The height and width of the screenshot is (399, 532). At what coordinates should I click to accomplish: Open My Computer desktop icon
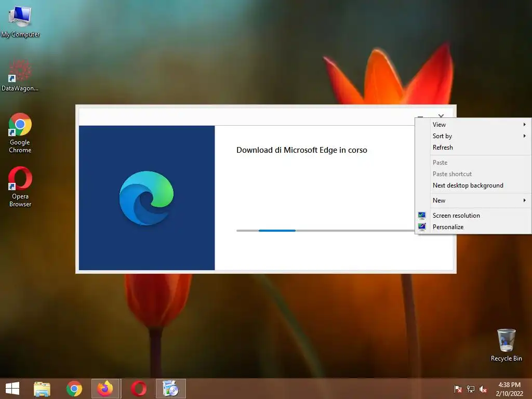tap(20, 21)
